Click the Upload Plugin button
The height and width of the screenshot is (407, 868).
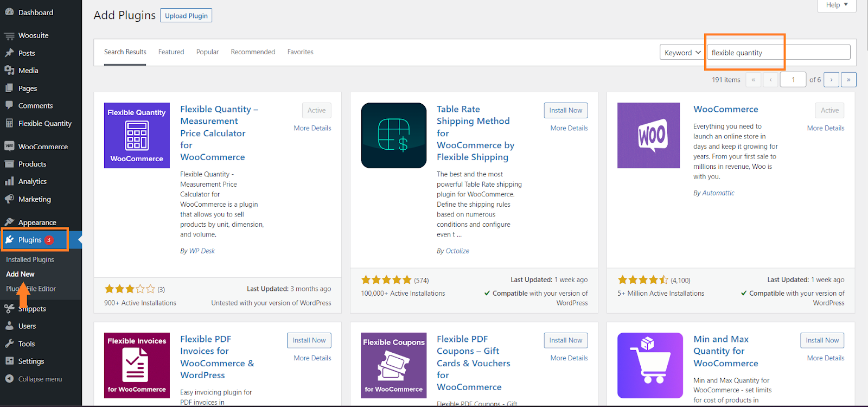(186, 16)
